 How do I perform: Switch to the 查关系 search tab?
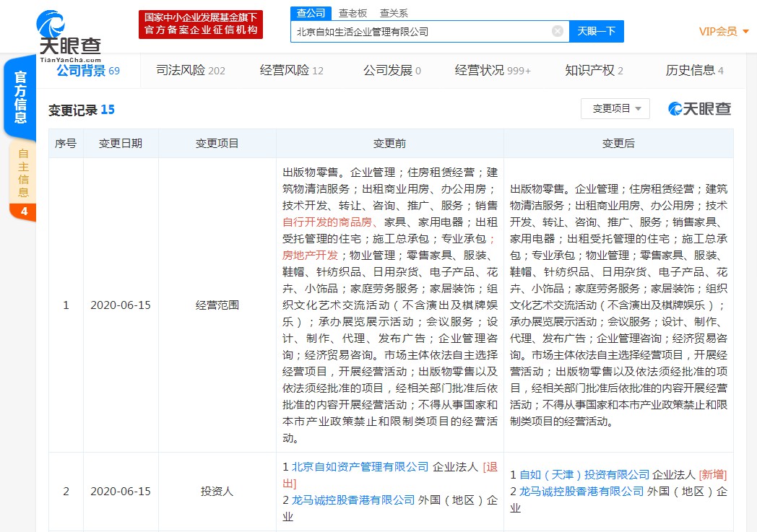[x=394, y=13]
